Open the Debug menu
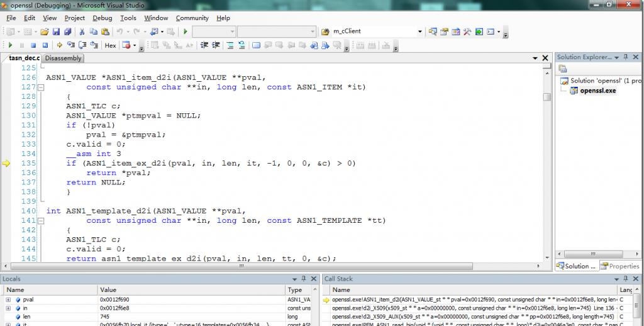 (x=102, y=18)
